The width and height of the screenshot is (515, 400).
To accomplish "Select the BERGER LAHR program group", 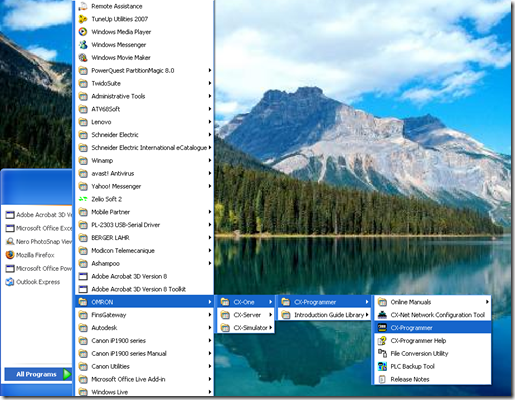I will coord(144,238).
